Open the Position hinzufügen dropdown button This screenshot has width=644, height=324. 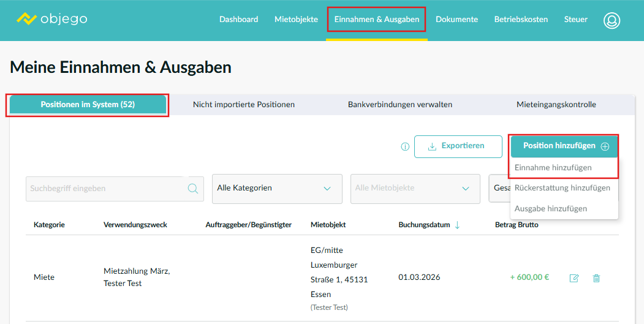(564, 146)
